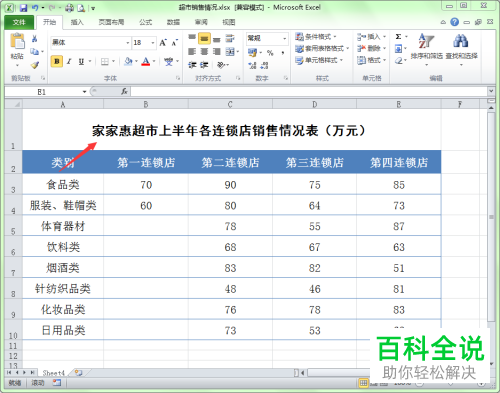Screen dimensions: 500x393
Task: Open the font name dropdown
Action: tap(127, 43)
